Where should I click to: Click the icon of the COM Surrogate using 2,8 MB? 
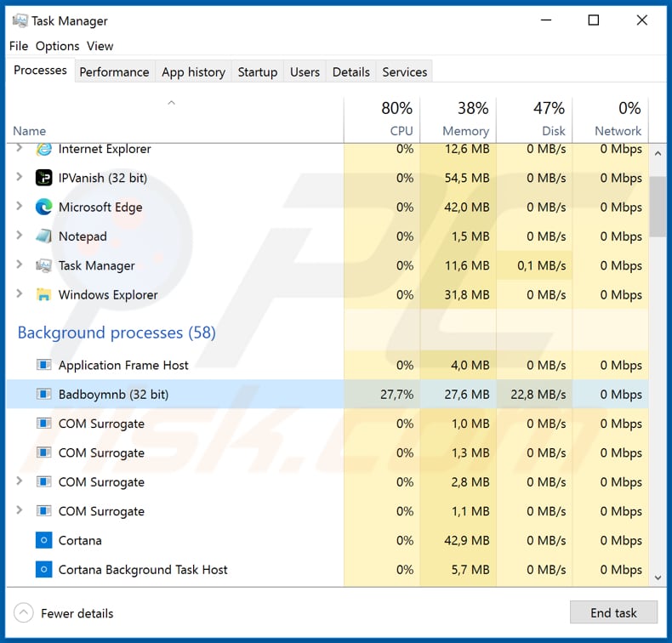coord(43,482)
